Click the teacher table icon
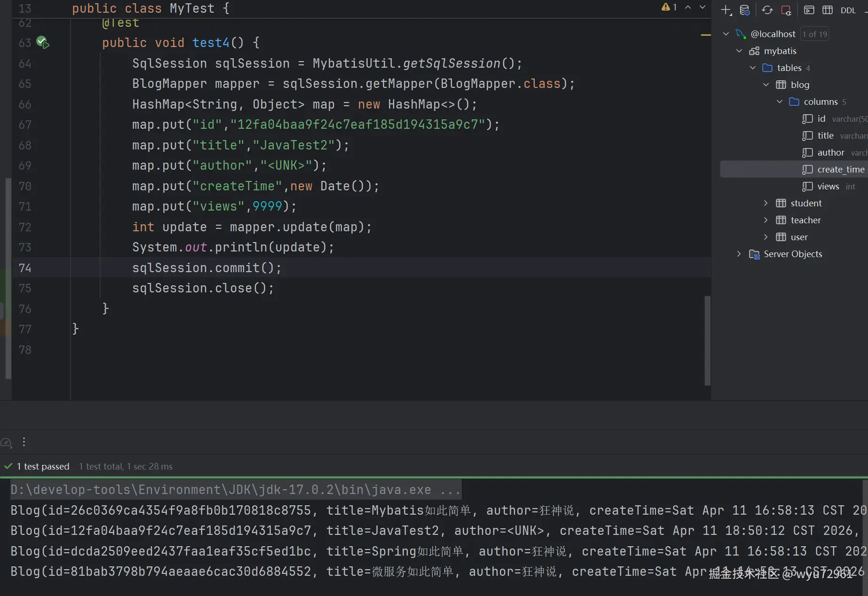 coord(781,220)
